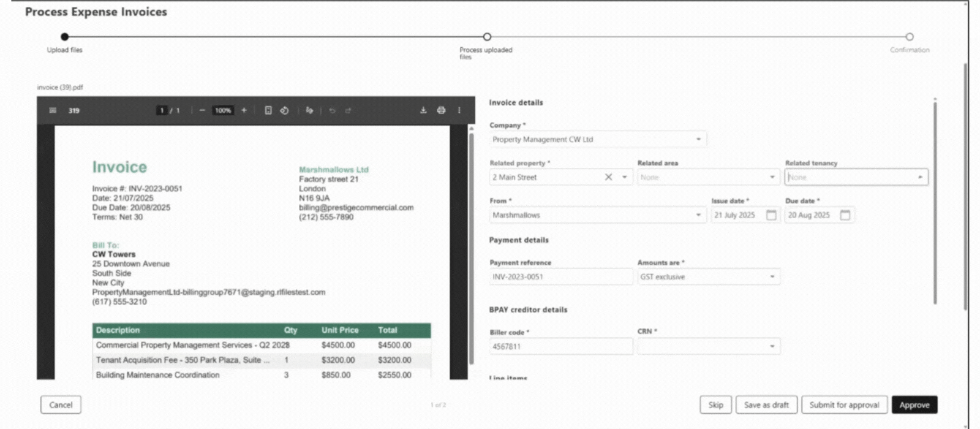This screenshot has height=429, width=980.
Task: Click the PDF page number box
Action: click(162, 110)
